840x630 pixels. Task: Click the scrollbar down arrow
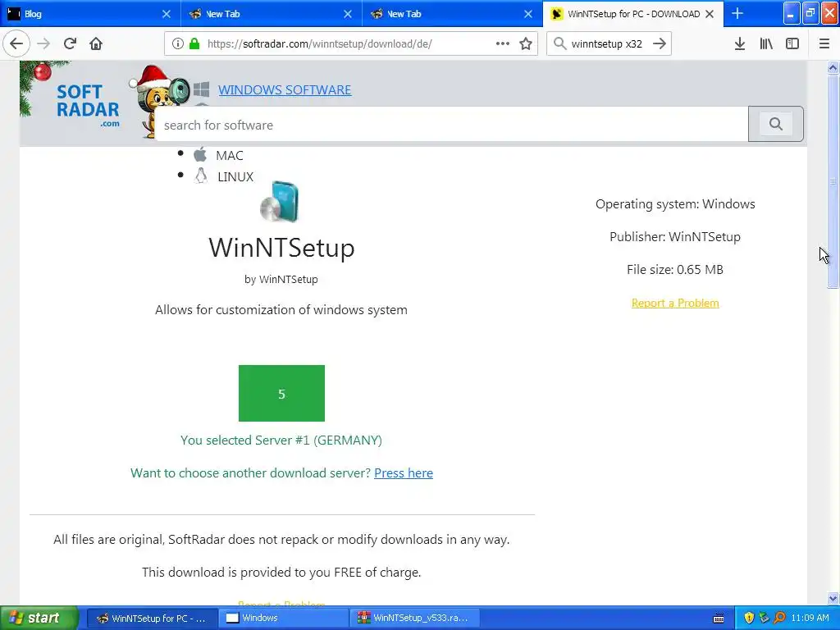point(833,598)
